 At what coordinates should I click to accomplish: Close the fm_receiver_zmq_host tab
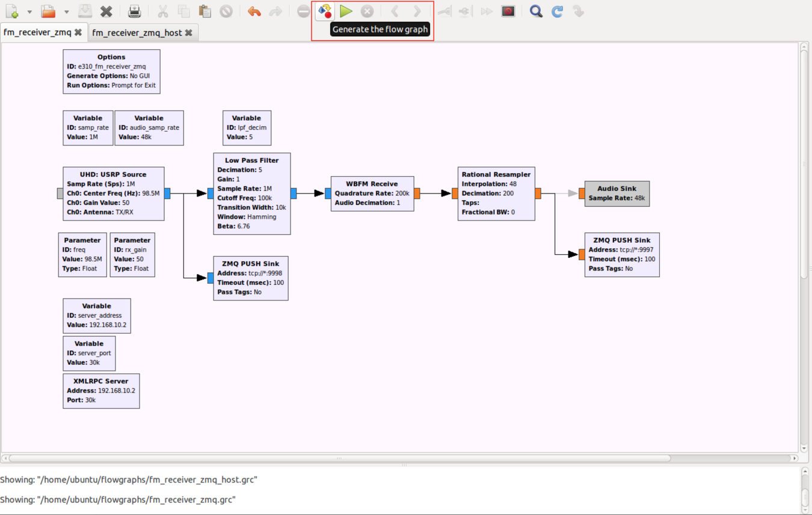(x=189, y=32)
